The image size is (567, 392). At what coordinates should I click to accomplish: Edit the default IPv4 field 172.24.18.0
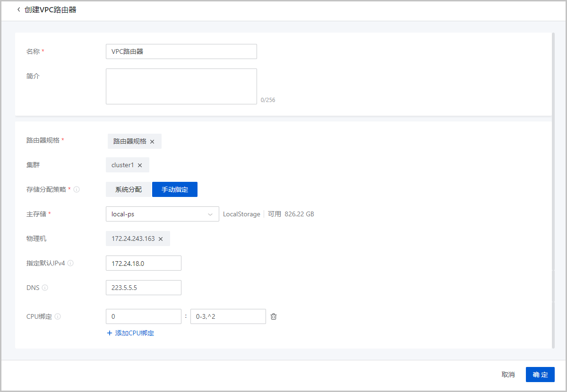pos(144,263)
